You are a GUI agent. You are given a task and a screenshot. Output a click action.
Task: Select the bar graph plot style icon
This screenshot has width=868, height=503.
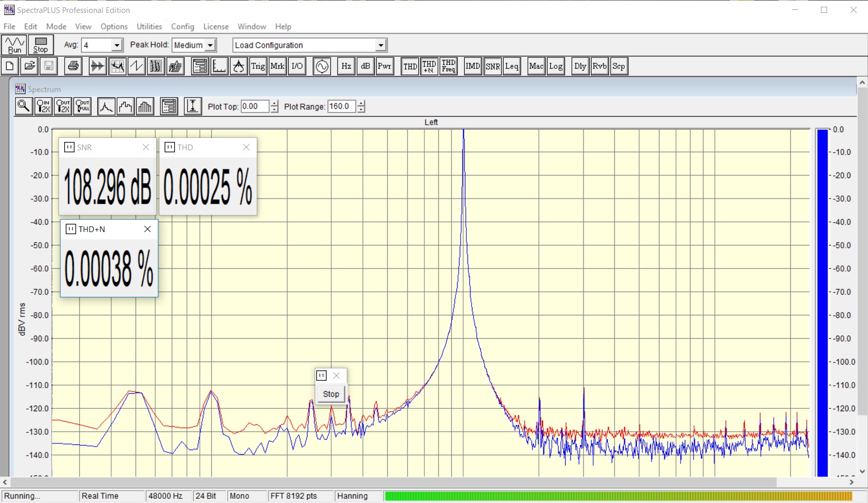point(145,106)
